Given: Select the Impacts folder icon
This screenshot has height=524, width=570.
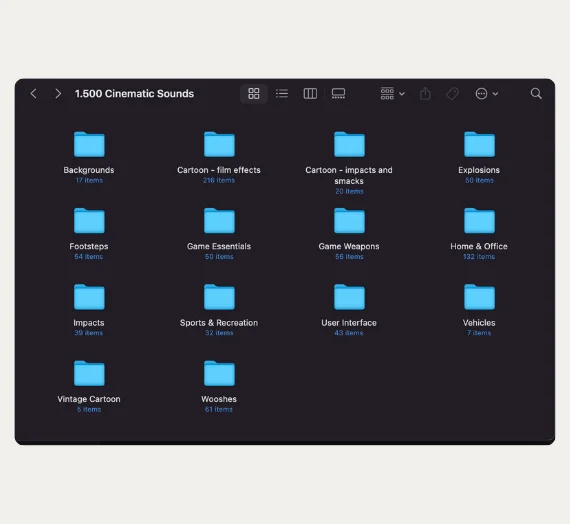Looking at the screenshot, I should tap(89, 297).
